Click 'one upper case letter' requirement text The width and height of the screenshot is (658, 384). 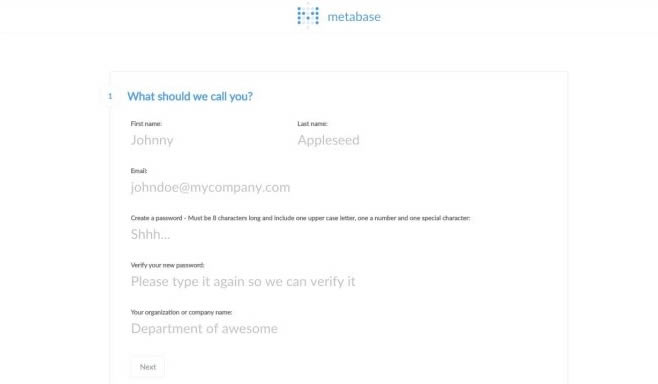pos(325,218)
